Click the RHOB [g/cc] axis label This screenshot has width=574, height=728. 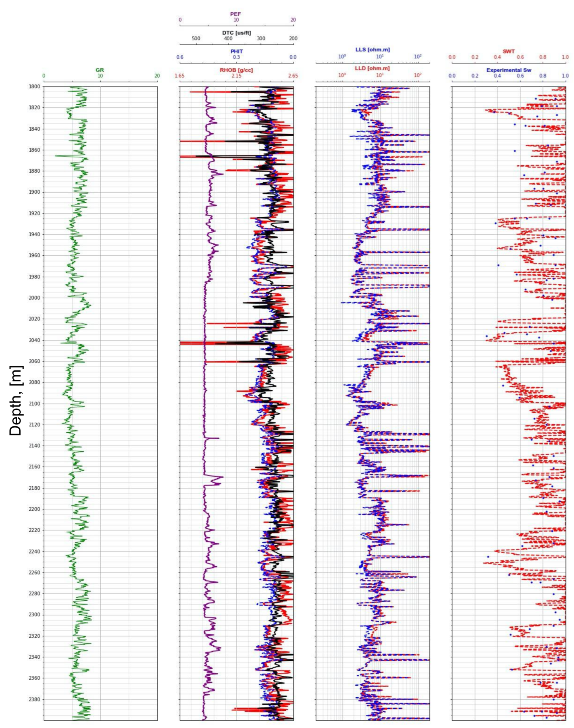tap(236, 70)
